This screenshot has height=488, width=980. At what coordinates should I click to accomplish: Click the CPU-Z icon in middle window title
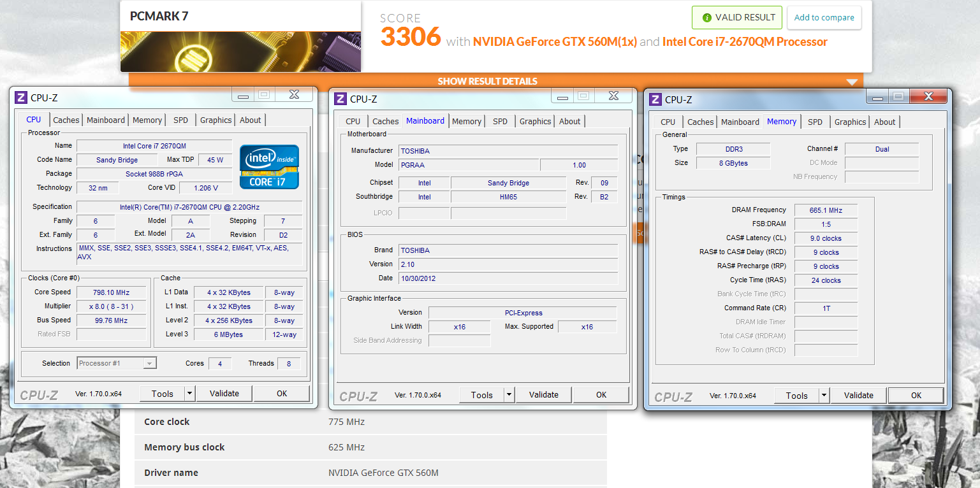(340, 99)
